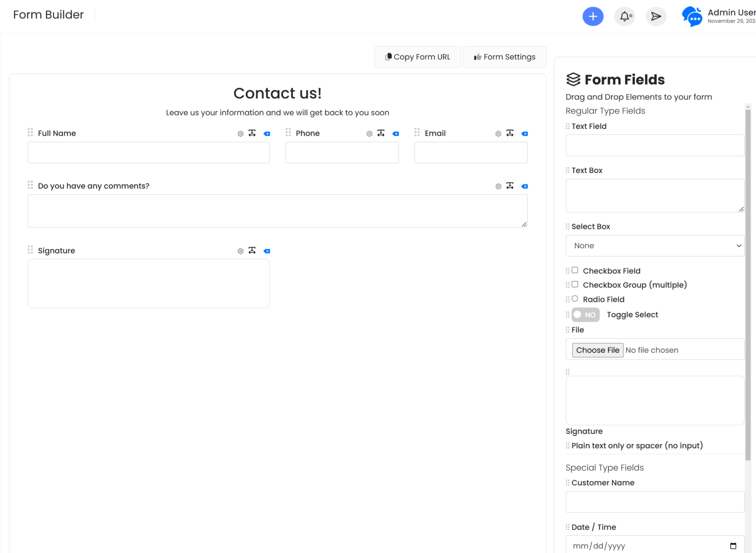Open Signature field settings gear
The width and height of the screenshot is (756, 553).
[x=240, y=251]
